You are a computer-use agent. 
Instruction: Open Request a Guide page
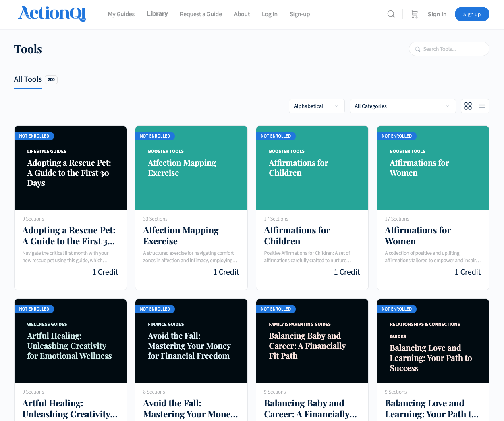201,14
